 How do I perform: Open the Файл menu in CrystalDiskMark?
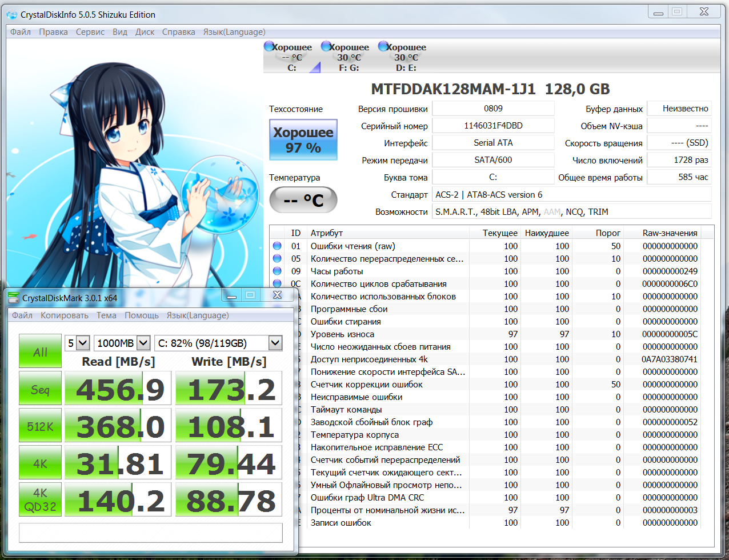coord(22,315)
